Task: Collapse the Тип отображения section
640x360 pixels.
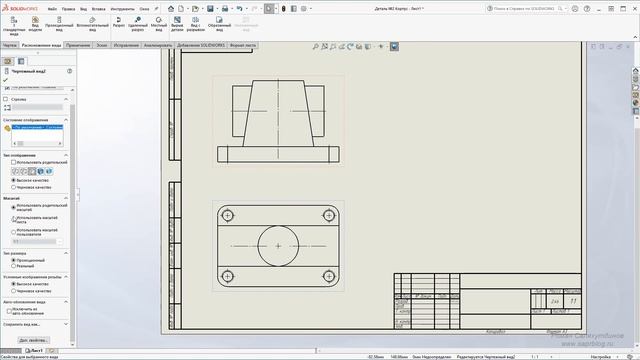Action: pyautogui.click(x=66, y=156)
